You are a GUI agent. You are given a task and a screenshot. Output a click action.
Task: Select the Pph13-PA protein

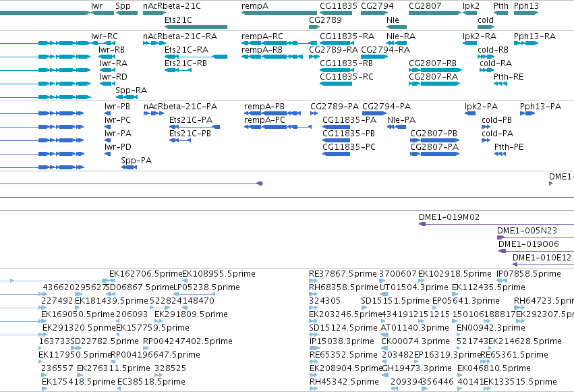[x=527, y=113]
